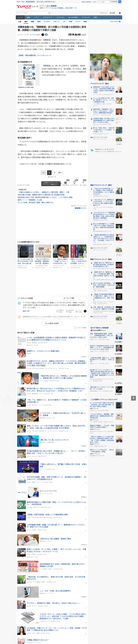The width and height of the screenshot is (138, 644).
Task: Expand comment text via ...もっと見る
Action: coord(31,307)
